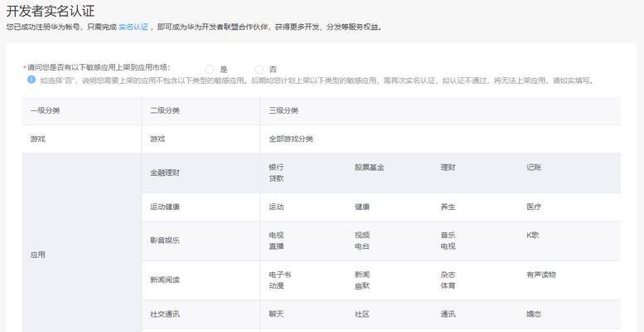Image resolution: width=644 pixels, height=332 pixels.
Task: Click the K歌 entry
Action: click(533, 236)
